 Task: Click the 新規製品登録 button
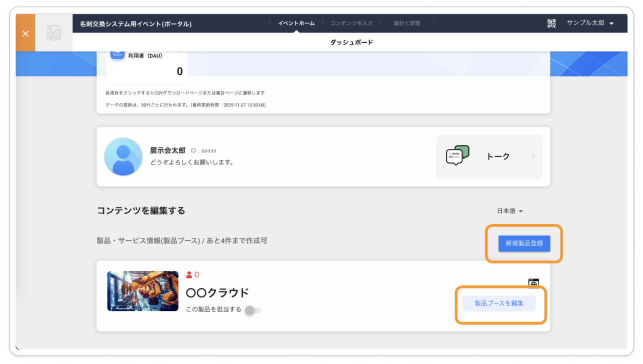[x=524, y=243]
